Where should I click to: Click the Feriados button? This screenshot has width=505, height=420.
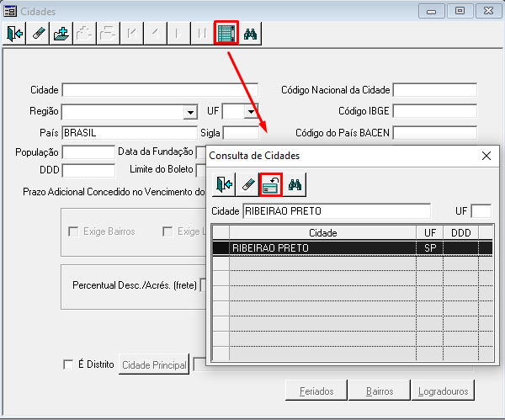tap(316, 391)
